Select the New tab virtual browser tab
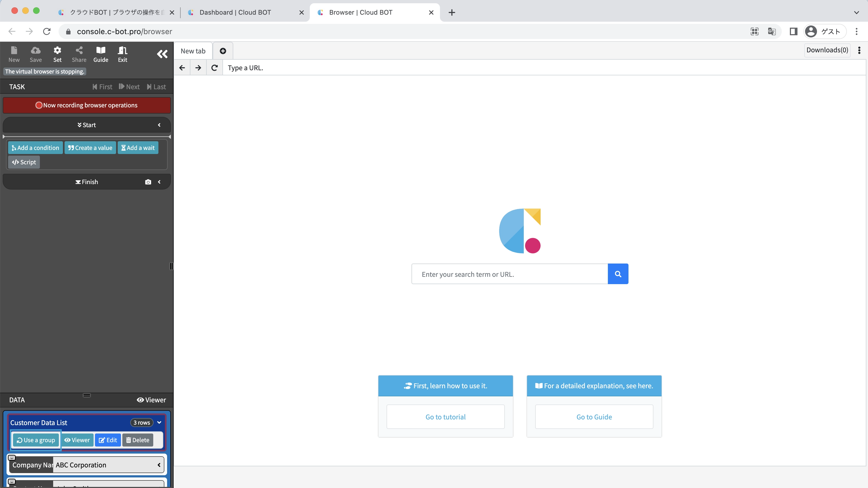Screen dimensions: 868x488 coord(193,51)
